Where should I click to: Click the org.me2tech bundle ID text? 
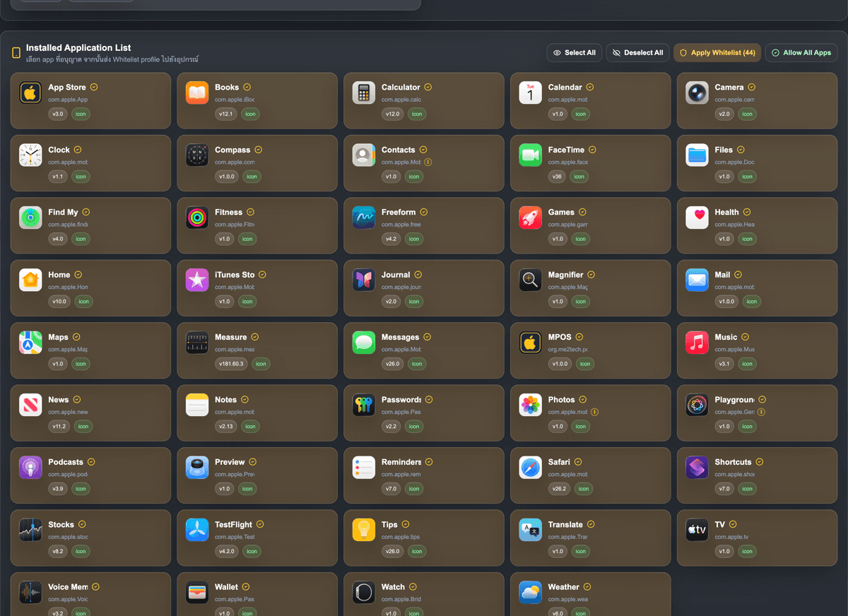tap(568, 350)
